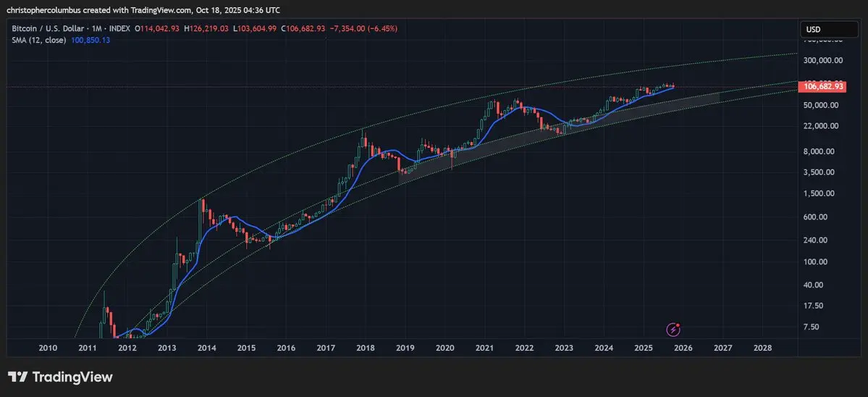868x397 pixels.
Task: Click the 2018 label on time axis
Action: (x=366, y=348)
